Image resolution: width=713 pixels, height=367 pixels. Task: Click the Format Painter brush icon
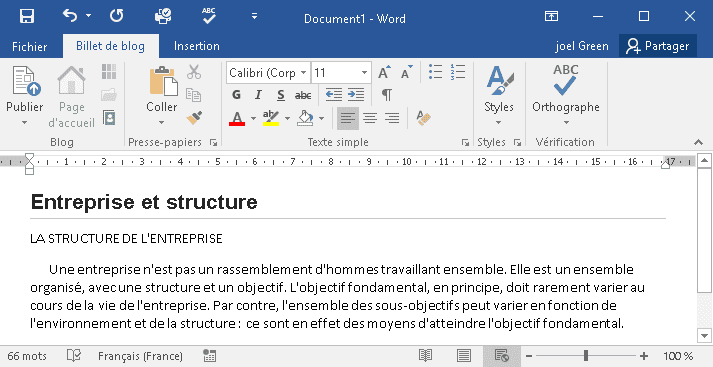click(x=194, y=118)
